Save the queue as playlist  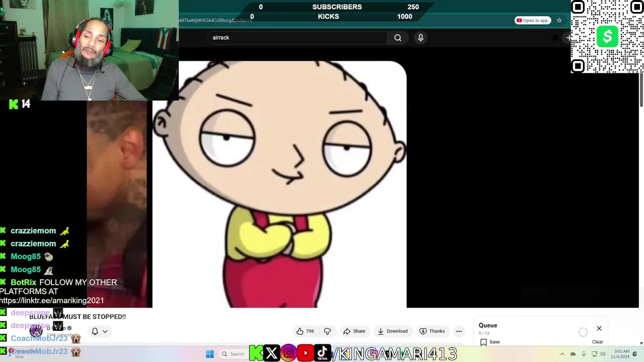(x=490, y=342)
